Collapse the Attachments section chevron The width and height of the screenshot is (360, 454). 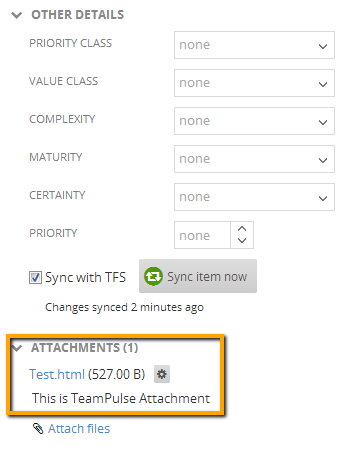pos(17,348)
